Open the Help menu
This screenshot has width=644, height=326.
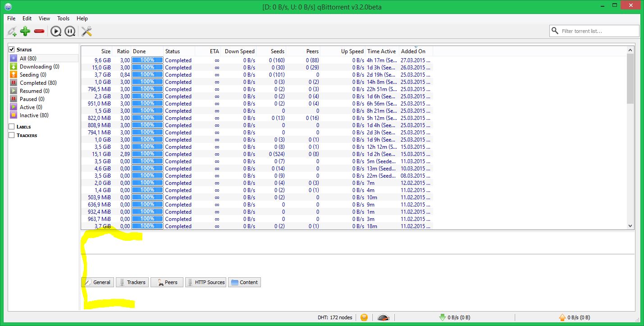coord(82,18)
